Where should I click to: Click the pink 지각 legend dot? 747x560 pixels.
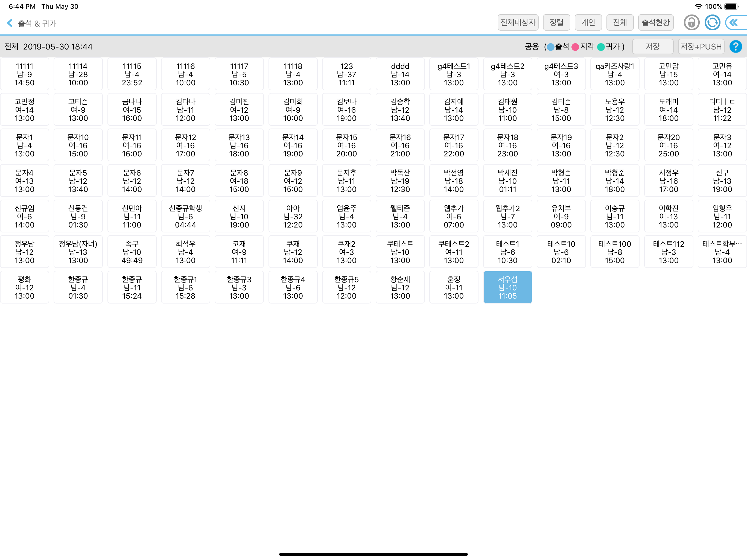(x=575, y=47)
